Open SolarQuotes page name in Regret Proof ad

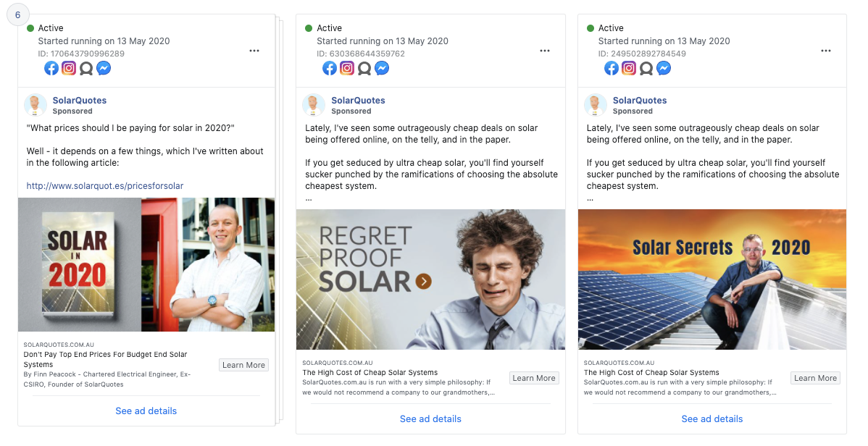(x=358, y=100)
